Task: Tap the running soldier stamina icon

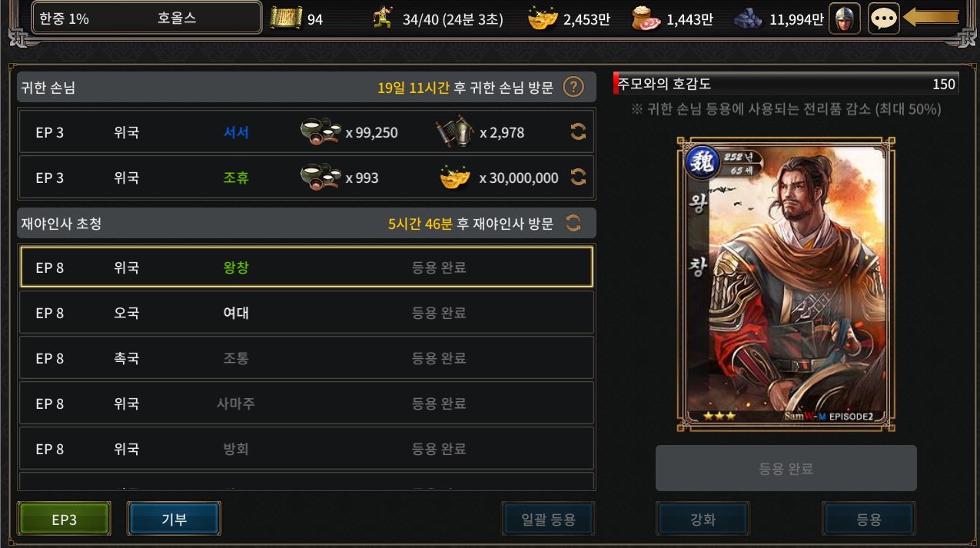Action: [382, 18]
